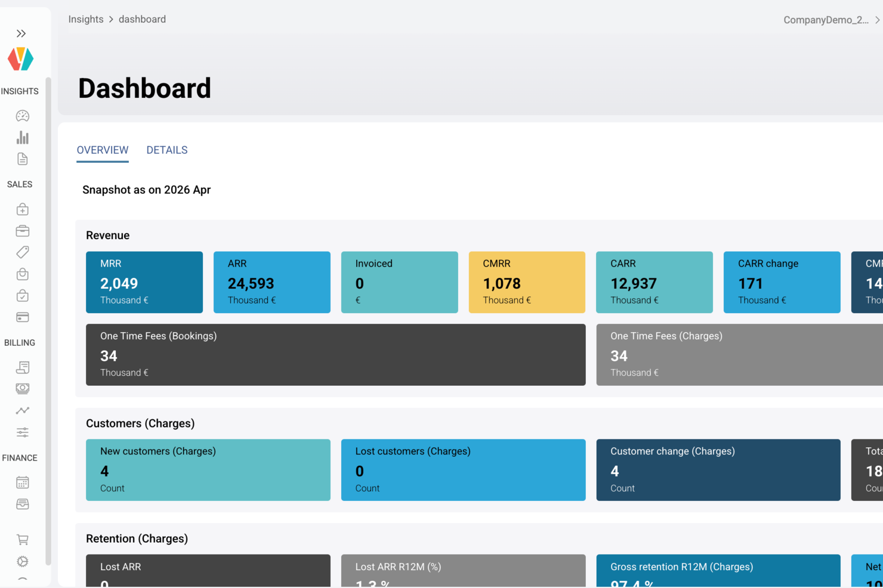Click the dashboard breadcrumb item
This screenshot has width=883, height=588.
coord(143,19)
